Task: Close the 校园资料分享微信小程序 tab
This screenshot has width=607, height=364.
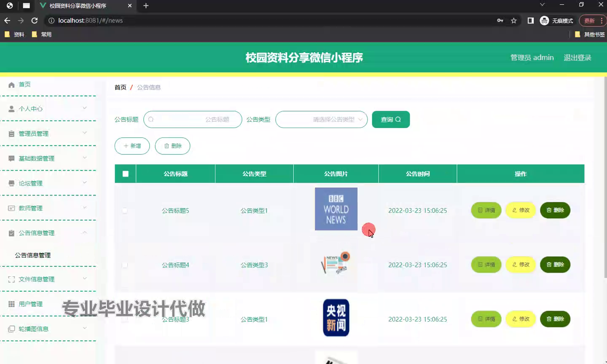Action: (x=130, y=6)
